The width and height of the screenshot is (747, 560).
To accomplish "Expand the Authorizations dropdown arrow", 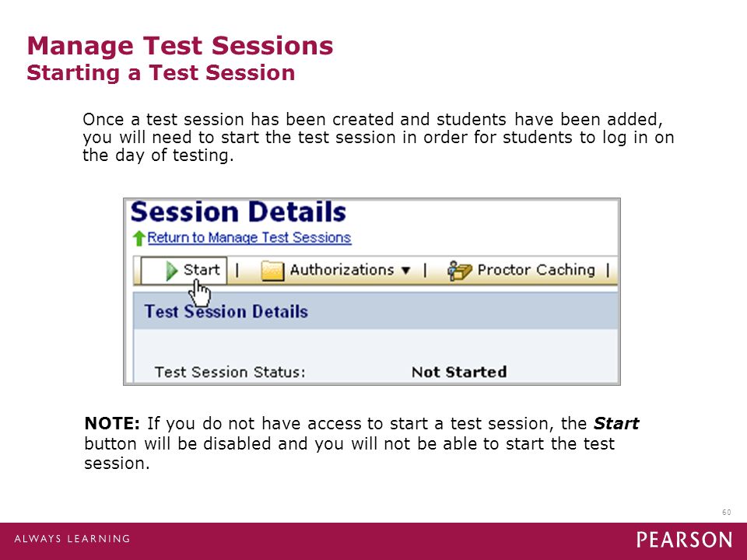I will (x=406, y=271).
